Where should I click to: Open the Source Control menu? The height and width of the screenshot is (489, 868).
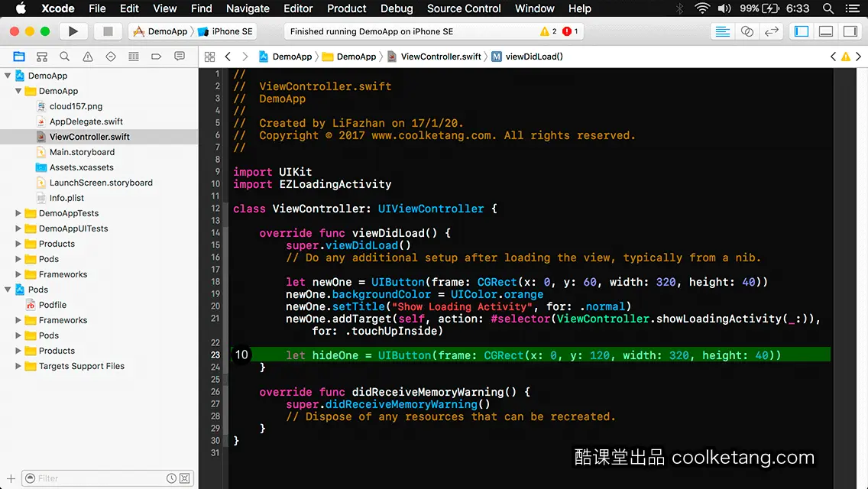[464, 8]
